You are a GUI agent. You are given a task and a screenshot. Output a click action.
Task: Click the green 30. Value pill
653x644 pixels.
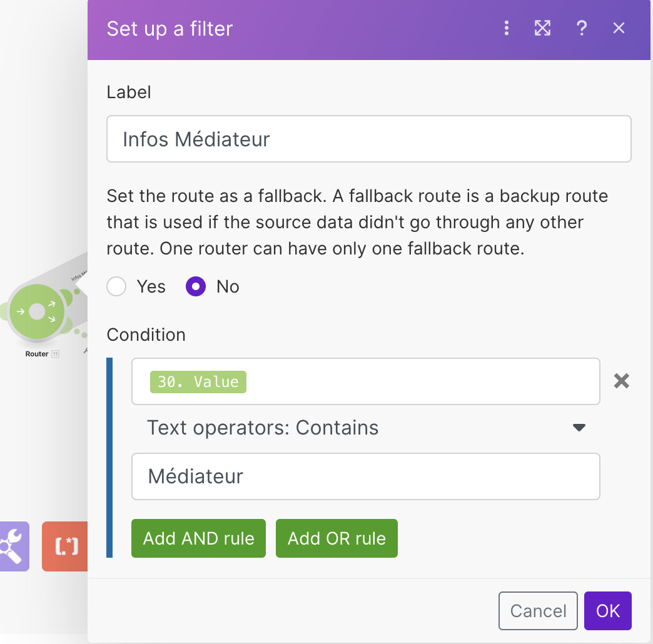(198, 381)
